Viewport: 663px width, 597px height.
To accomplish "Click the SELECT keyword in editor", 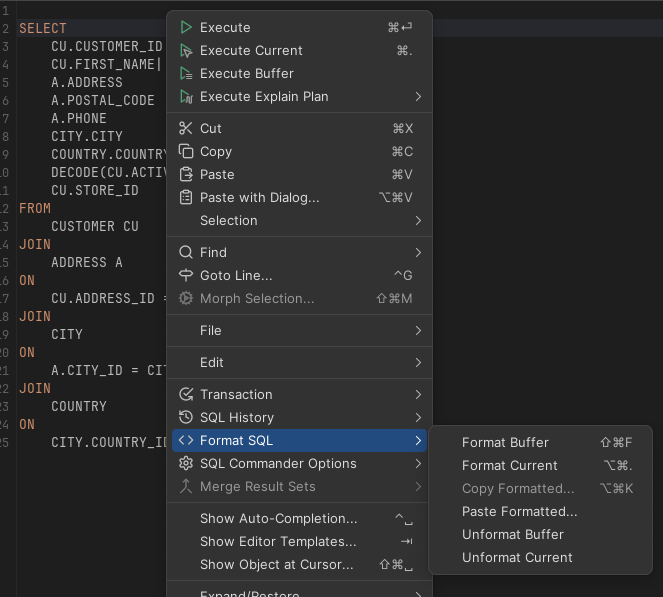I will [x=43, y=28].
